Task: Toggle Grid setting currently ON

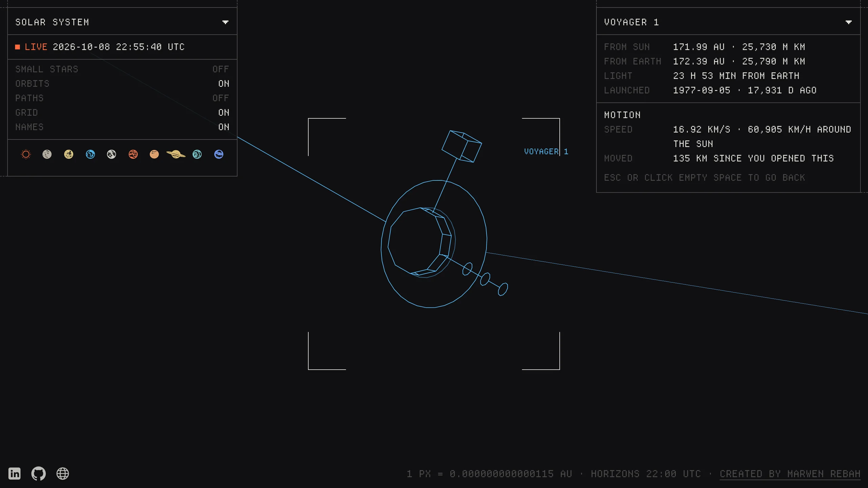Action: click(122, 113)
